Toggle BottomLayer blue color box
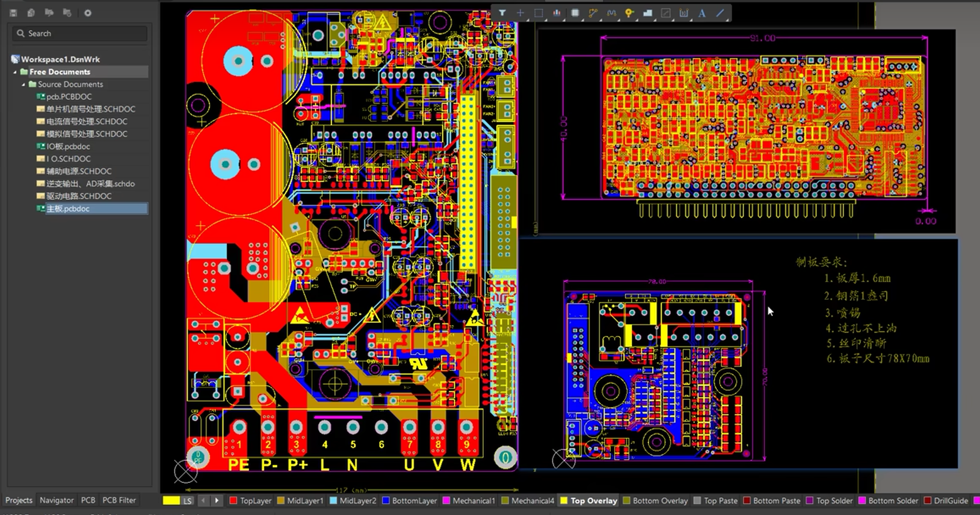The image size is (980, 515). tap(385, 501)
